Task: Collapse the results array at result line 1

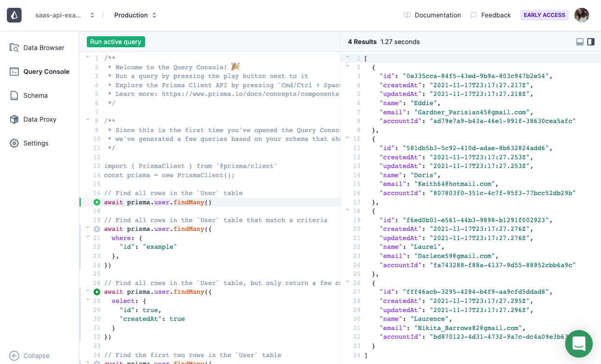Action: 348,57
